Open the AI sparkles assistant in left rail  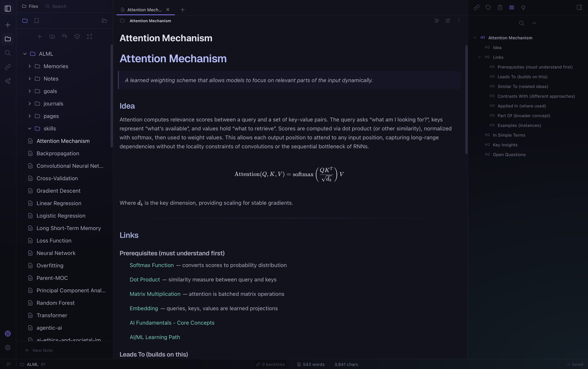click(x=8, y=81)
